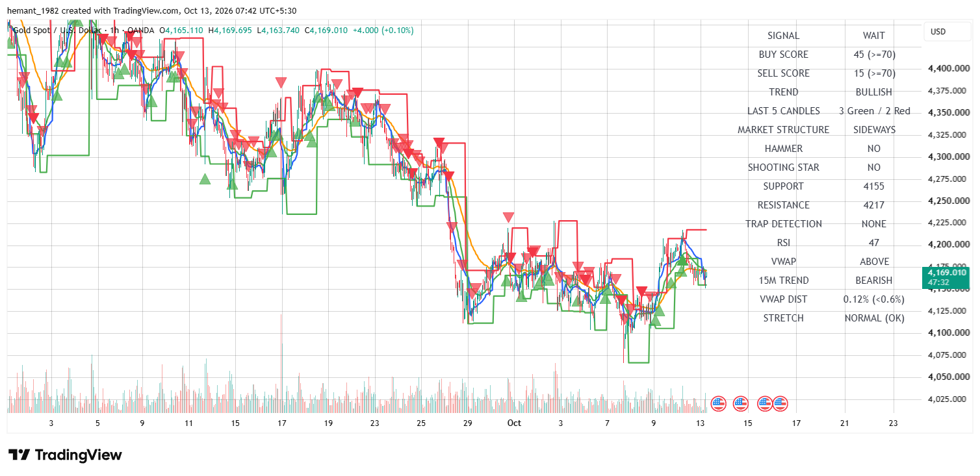Click the STRETCH label
The height and width of the screenshot is (476, 980).
(x=783, y=318)
